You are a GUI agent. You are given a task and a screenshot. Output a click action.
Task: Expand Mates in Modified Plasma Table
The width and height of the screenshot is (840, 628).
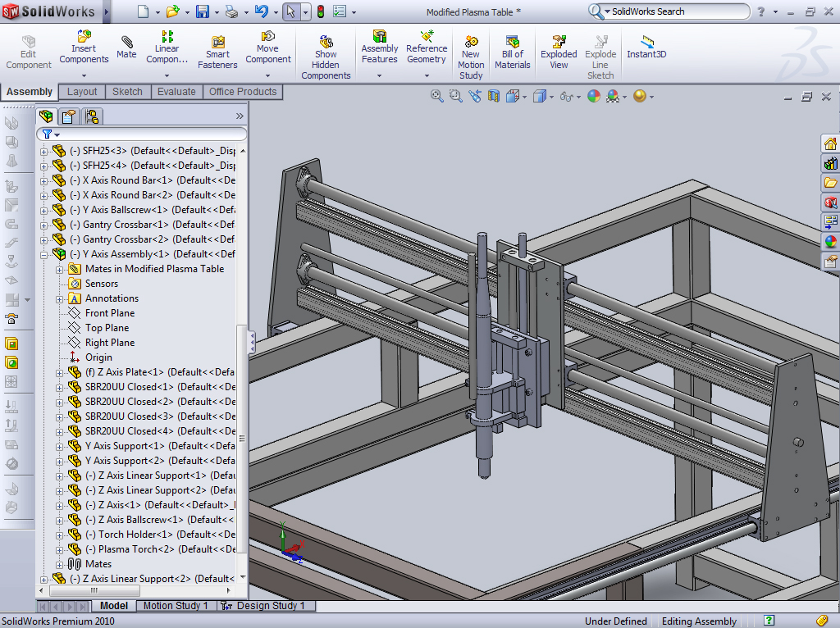(x=59, y=269)
